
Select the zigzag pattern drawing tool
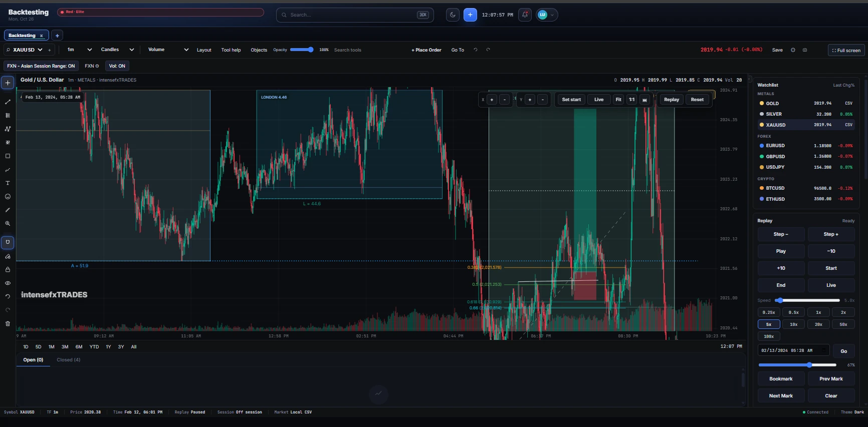tap(8, 129)
